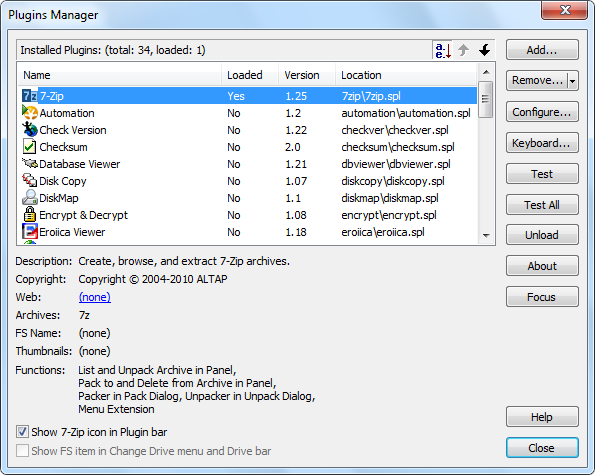Open the Configure... dialog
This screenshot has height=475, width=595.
pyautogui.click(x=542, y=112)
